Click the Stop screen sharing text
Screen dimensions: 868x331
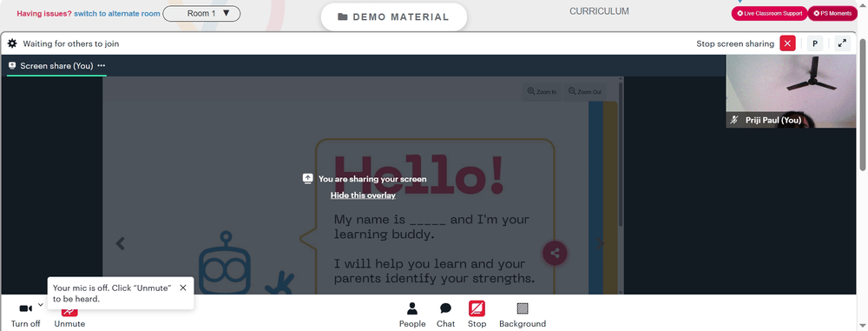[735, 43]
